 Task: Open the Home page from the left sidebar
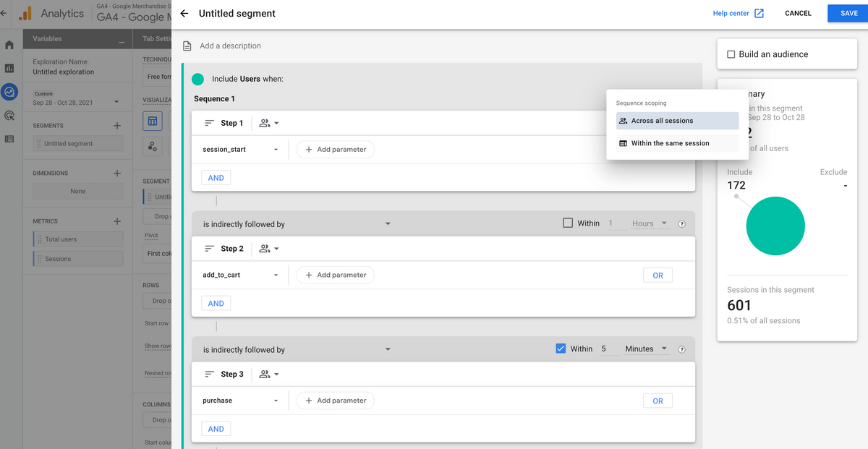pyautogui.click(x=8, y=43)
